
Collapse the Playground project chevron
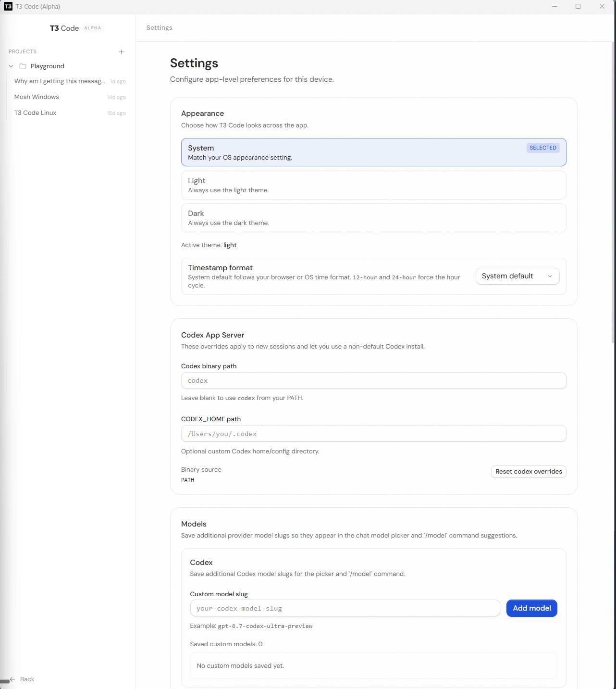[x=11, y=66]
